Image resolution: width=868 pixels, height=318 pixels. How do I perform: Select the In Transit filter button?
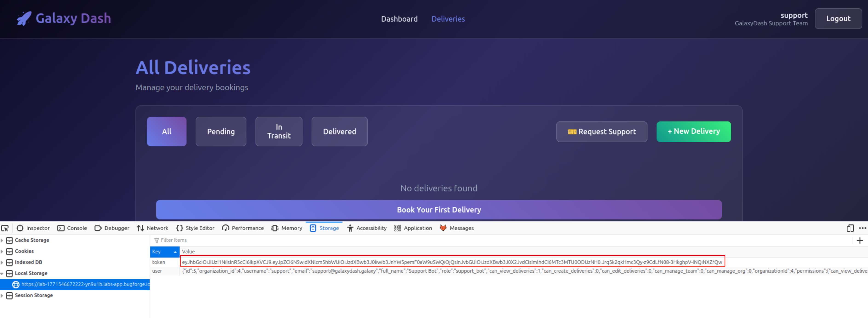click(x=279, y=131)
